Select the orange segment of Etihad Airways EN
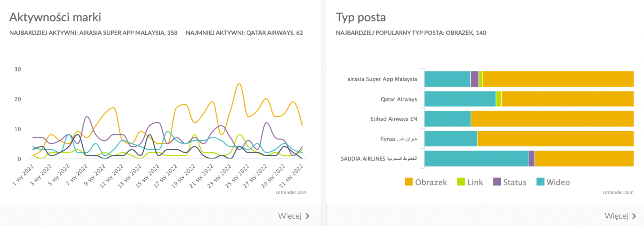This screenshot has width=644, height=226. click(552, 119)
